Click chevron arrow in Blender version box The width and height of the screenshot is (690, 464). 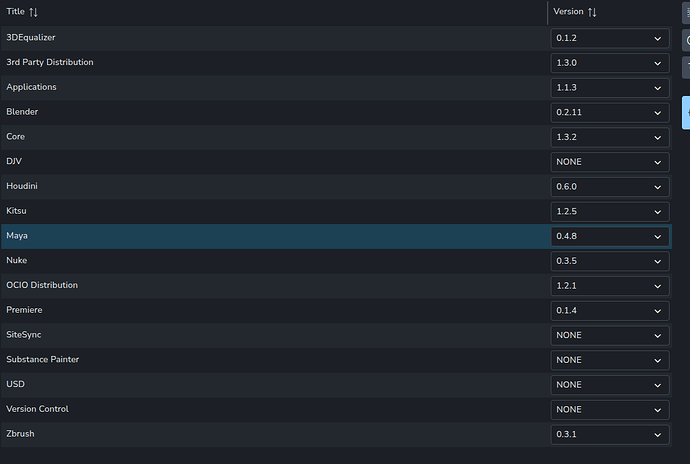[657, 113]
